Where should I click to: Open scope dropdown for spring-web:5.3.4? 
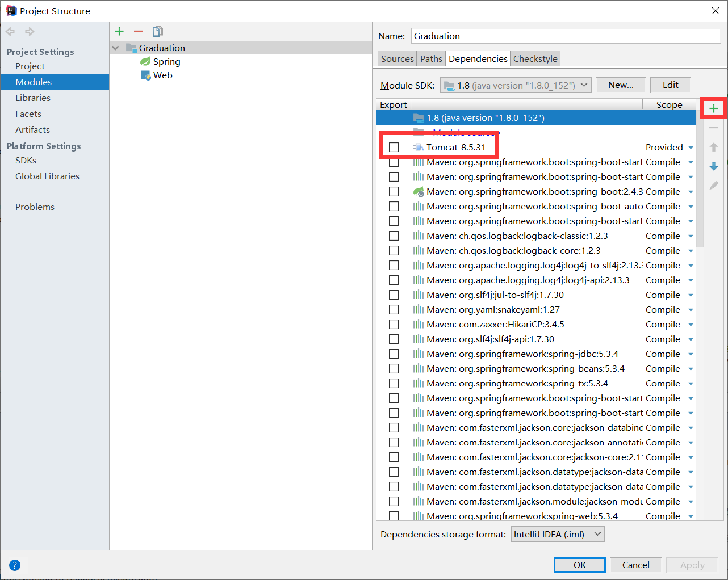[x=691, y=516]
